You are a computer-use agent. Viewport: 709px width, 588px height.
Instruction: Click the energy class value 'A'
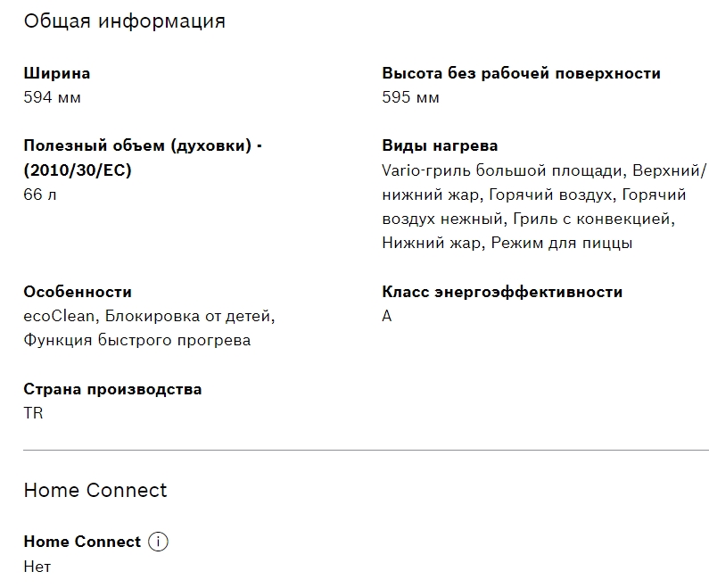click(x=387, y=316)
